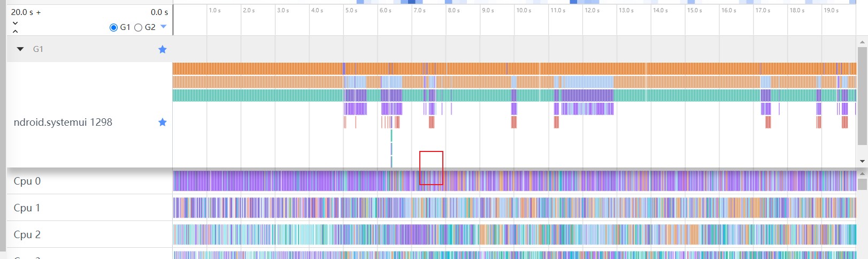Select the G1 radio button
The height and width of the screenshot is (259, 868).
tap(113, 27)
